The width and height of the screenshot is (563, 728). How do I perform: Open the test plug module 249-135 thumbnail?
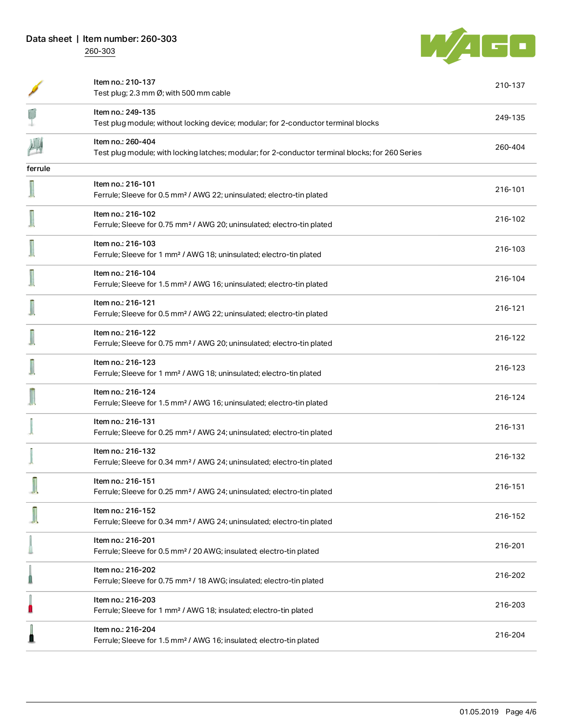coord(32,117)
